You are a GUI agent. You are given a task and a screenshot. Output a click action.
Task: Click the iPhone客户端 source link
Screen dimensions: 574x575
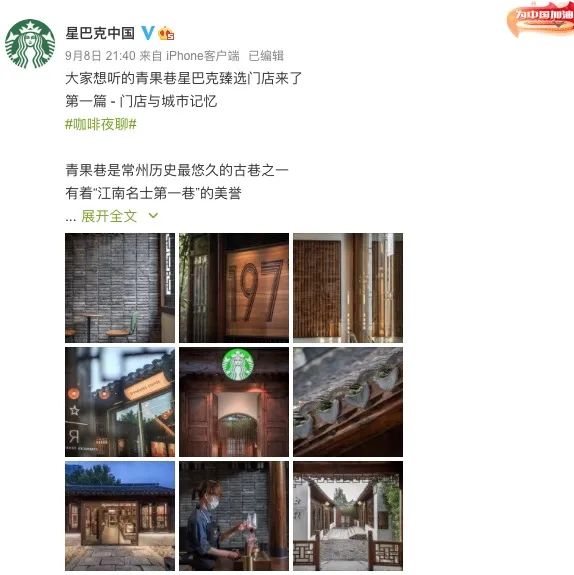(x=202, y=56)
